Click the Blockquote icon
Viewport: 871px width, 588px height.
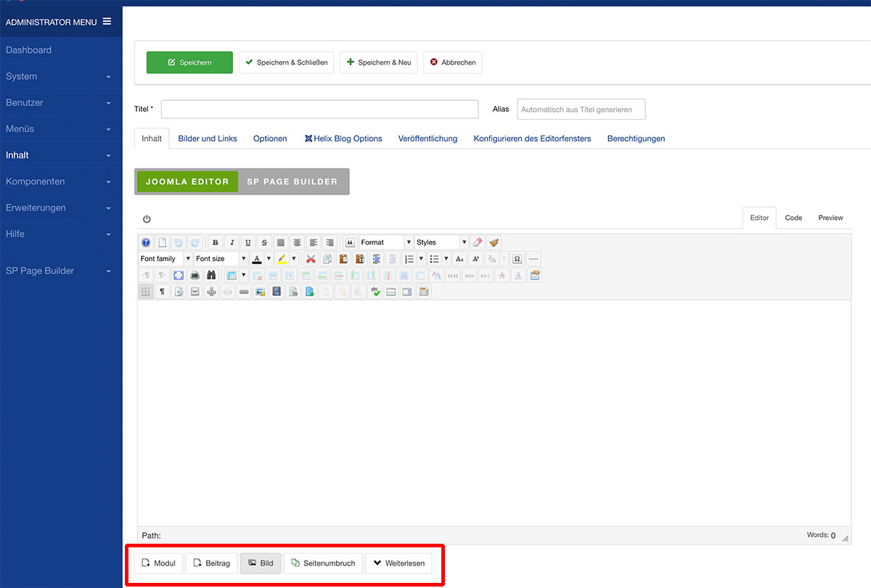(350, 242)
